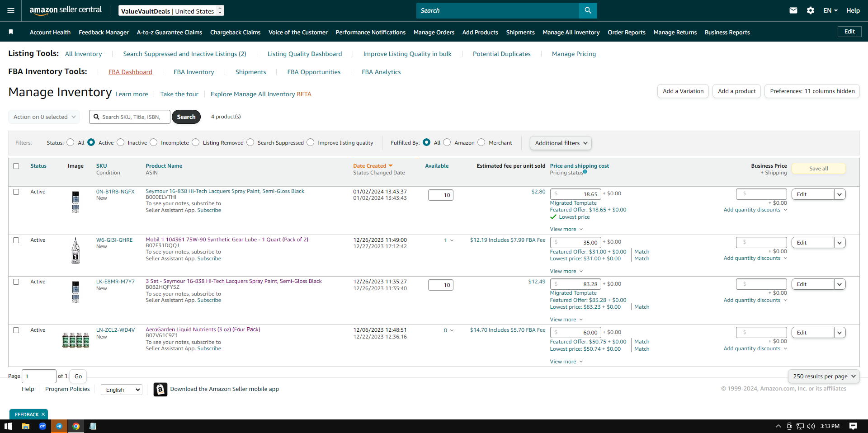Expand View more for Mobil 1 listing
This screenshot has height=433, width=868.
coord(566,271)
